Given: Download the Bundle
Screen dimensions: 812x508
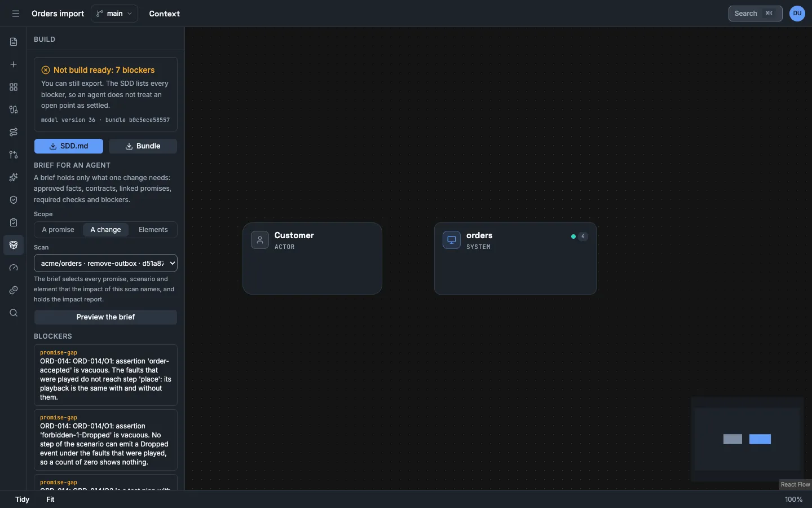Looking at the screenshot, I should point(143,146).
